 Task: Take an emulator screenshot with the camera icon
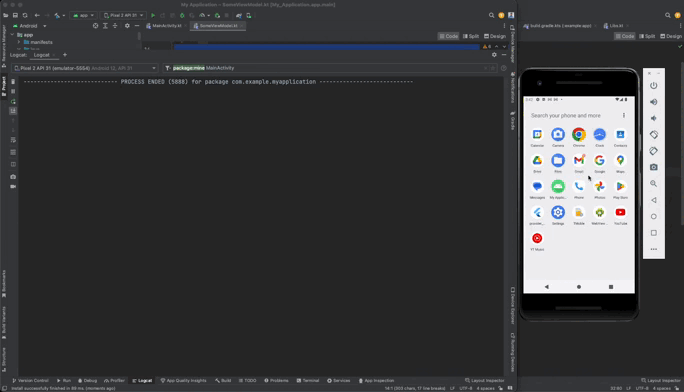653,167
